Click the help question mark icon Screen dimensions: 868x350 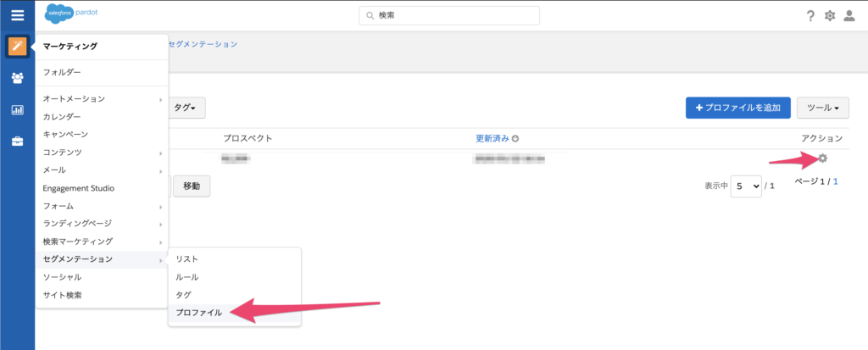point(810,16)
